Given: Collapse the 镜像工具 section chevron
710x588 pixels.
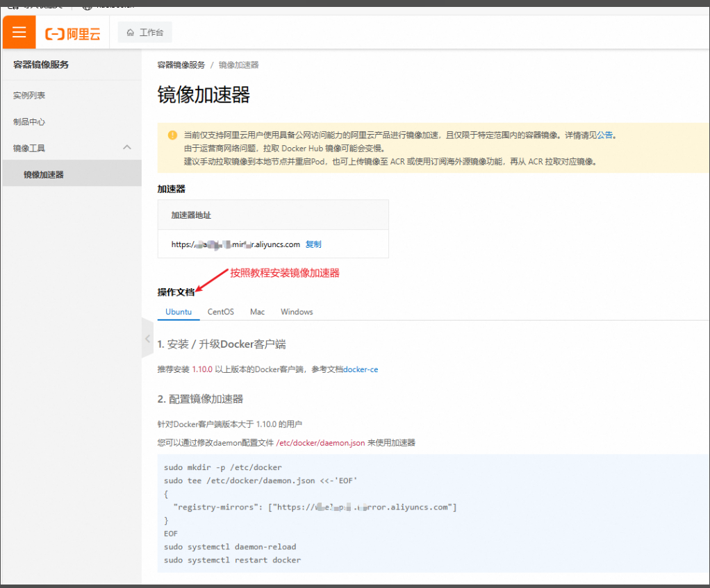Looking at the screenshot, I should click(x=127, y=147).
